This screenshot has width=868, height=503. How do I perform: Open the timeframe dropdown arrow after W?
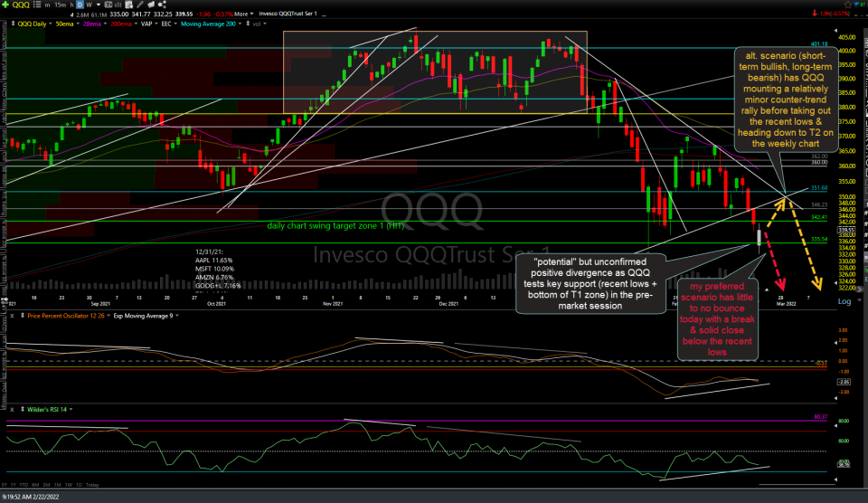pyautogui.click(x=99, y=5)
